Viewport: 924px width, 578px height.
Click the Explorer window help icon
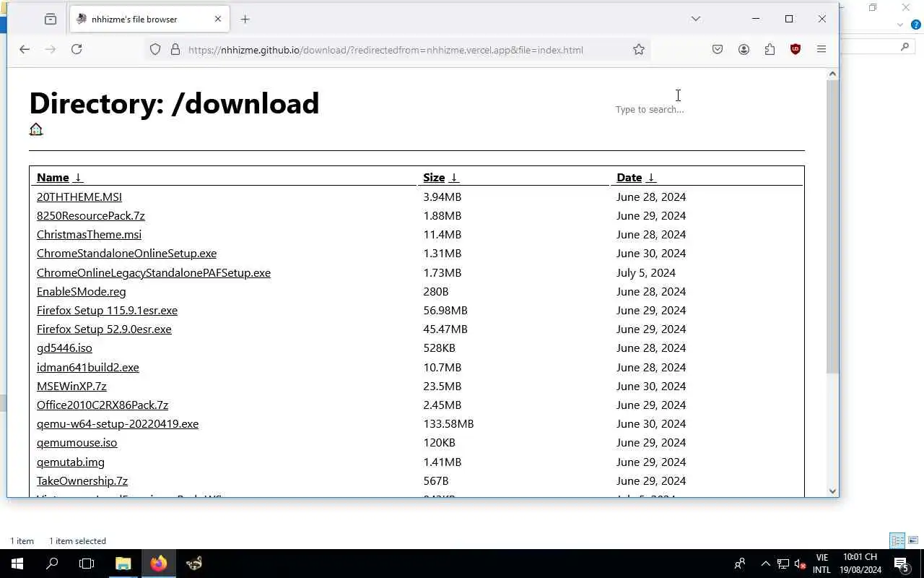pos(916,25)
